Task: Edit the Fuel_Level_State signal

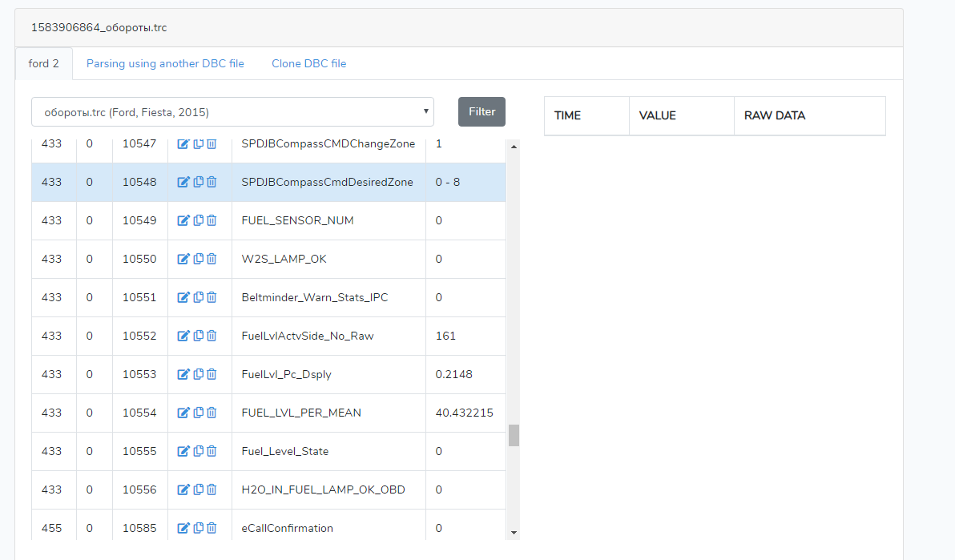Action: tap(183, 451)
